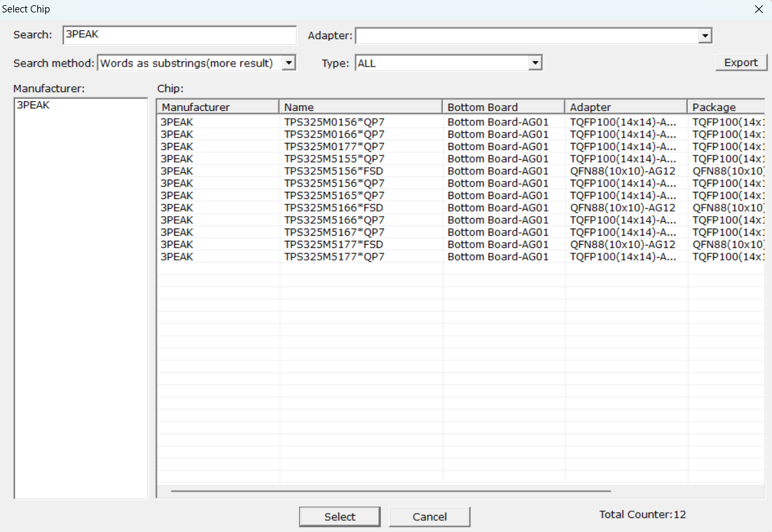Sort by the Name column header
Viewport: 772px width, 532px height.
361,107
